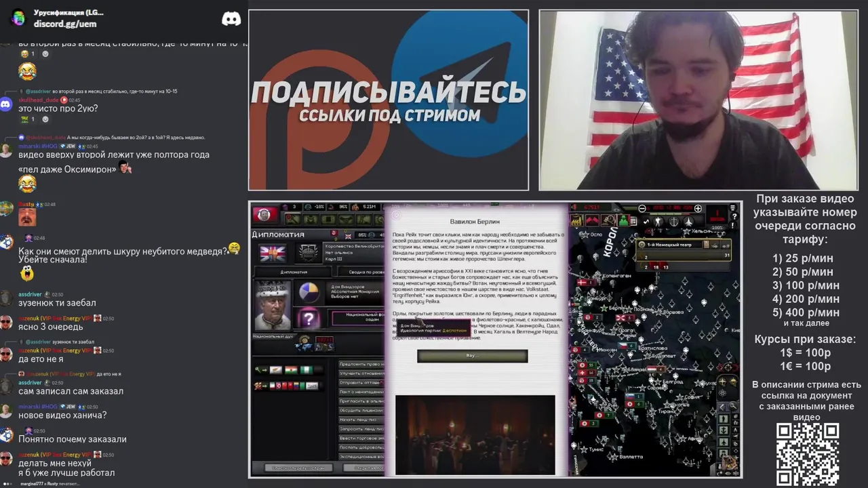
Task: Select Послать добровольцев action
Action: [361, 447]
